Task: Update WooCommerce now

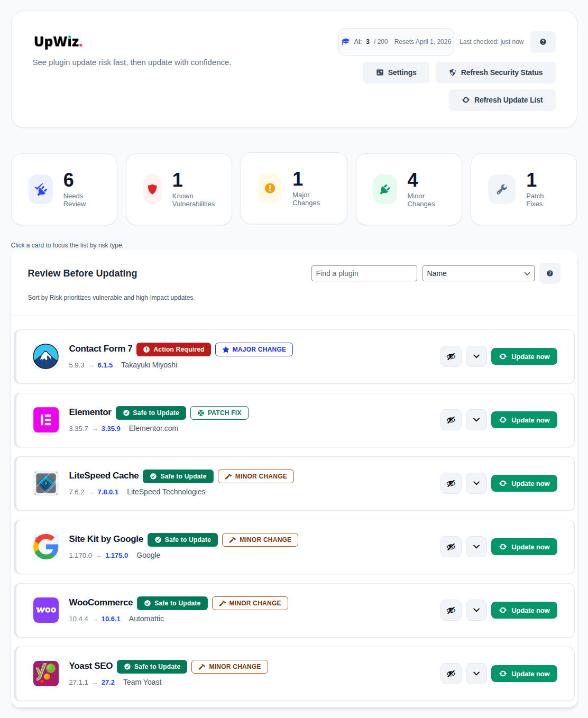Action: coord(524,610)
